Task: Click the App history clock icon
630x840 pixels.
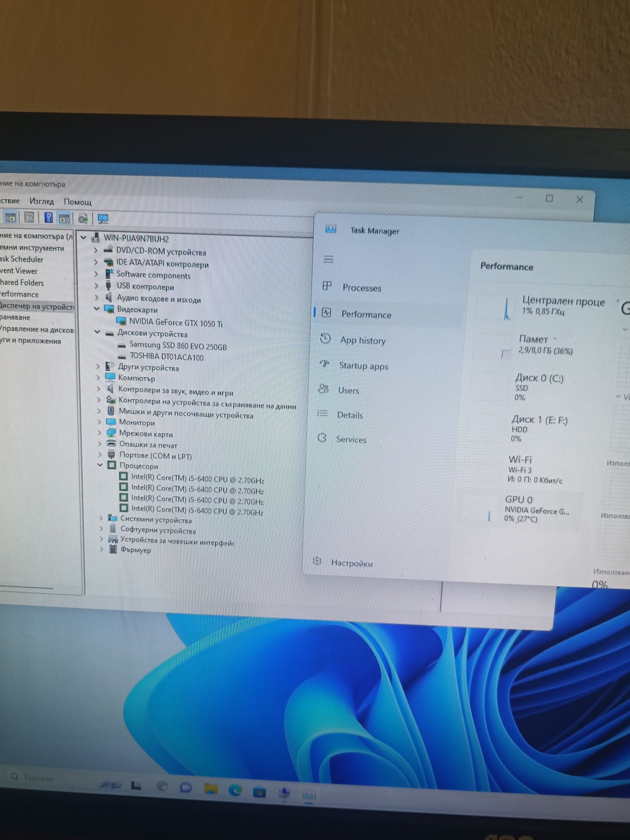Action: coord(325,339)
